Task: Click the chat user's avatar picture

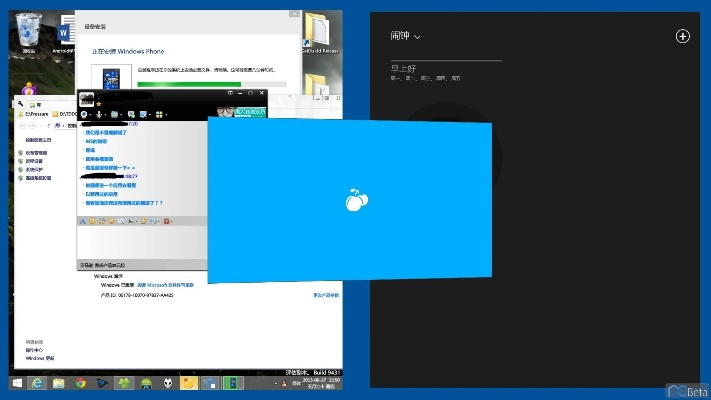Action: (87, 99)
